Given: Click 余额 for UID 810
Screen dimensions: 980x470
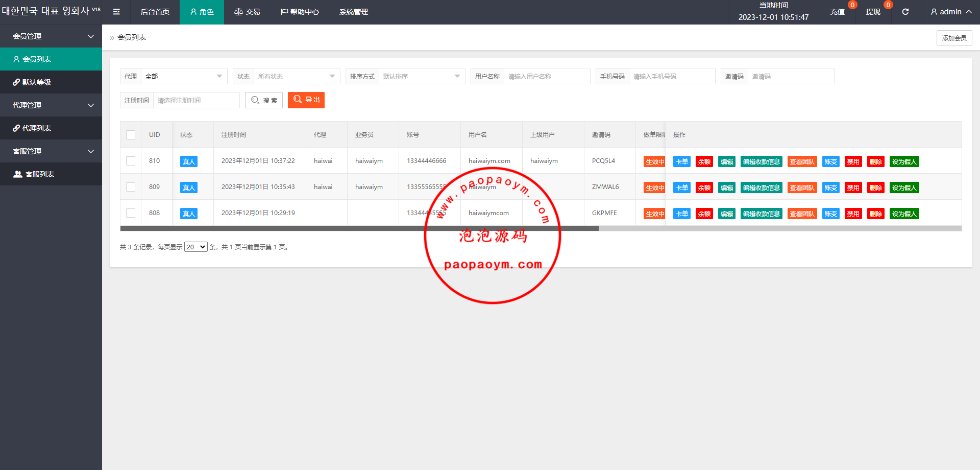Looking at the screenshot, I should [x=704, y=161].
